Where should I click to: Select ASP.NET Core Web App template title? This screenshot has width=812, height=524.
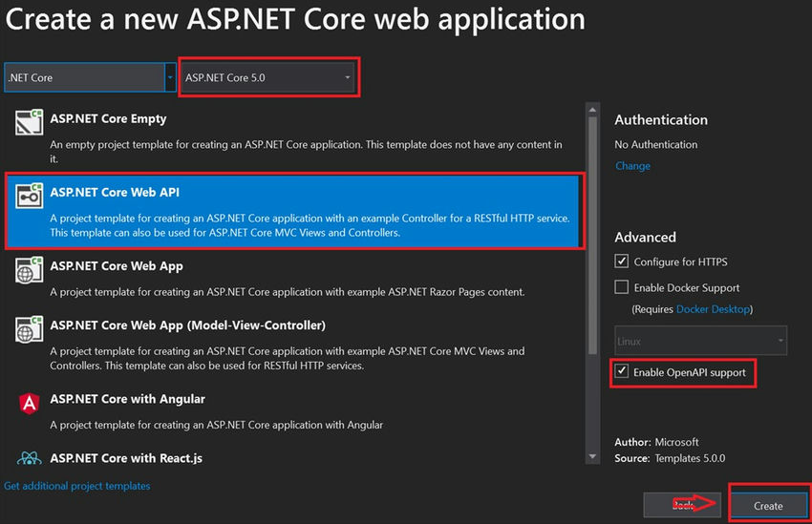117,266
